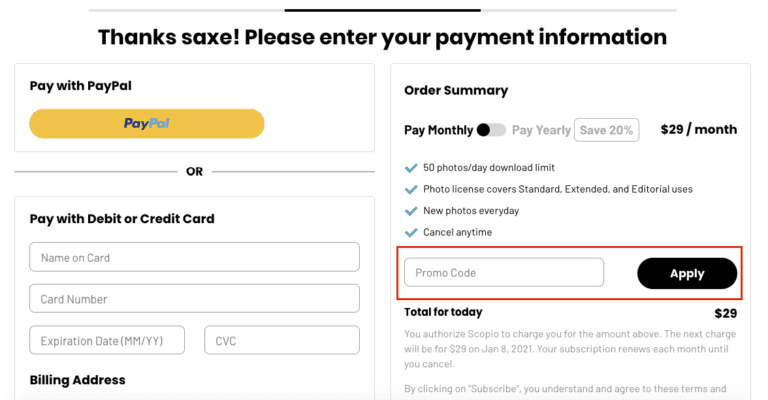Click the Name on Card field
Screen dimensions: 768x400
[194, 257]
